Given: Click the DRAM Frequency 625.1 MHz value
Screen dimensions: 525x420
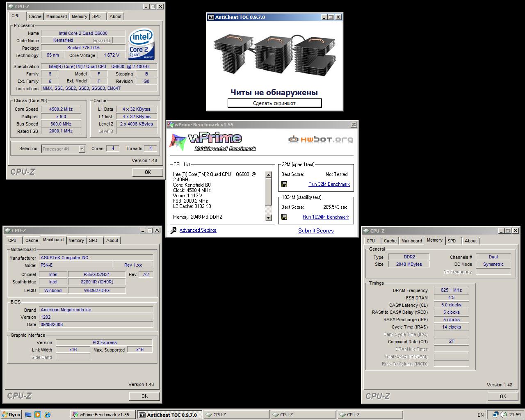Looking at the screenshot, I should click(451, 290).
